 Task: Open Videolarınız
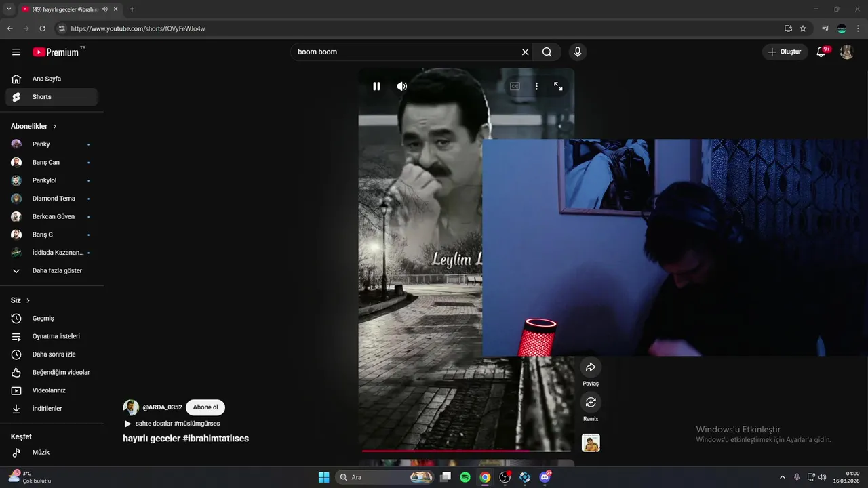[52, 390]
